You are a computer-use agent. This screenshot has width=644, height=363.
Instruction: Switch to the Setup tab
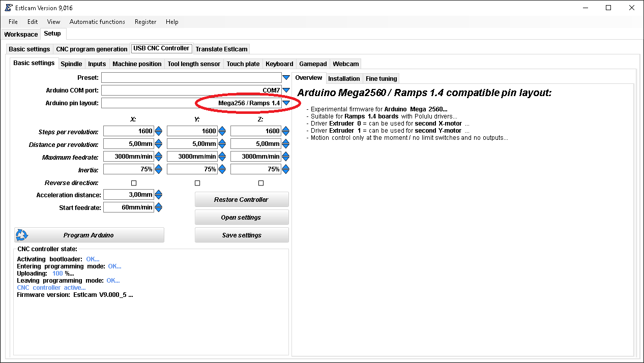[x=52, y=34]
